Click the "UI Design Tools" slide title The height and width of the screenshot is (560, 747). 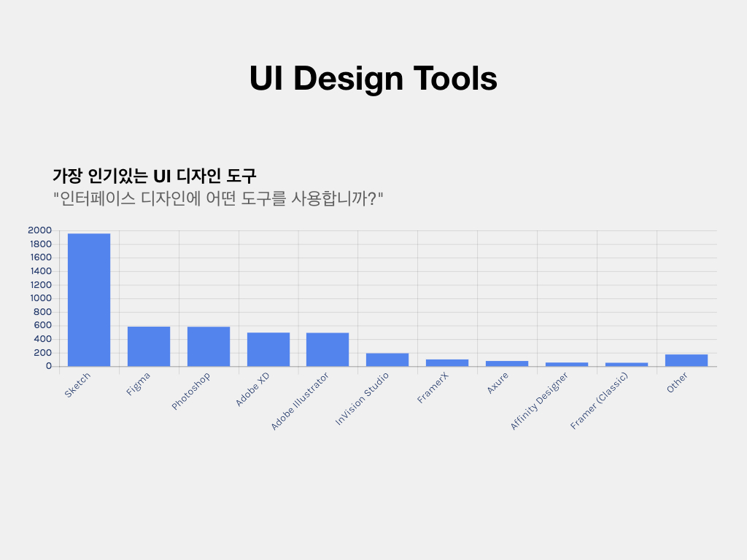[373, 79]
